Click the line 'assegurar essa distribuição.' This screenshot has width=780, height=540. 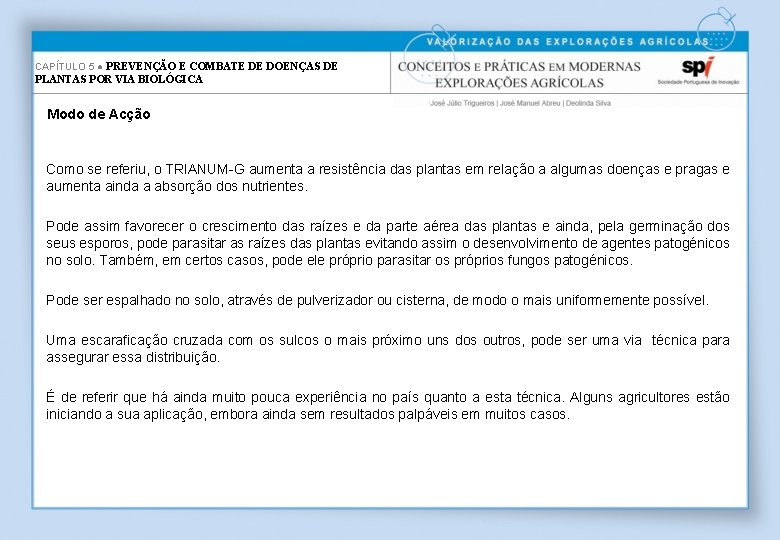pos(133,357)
